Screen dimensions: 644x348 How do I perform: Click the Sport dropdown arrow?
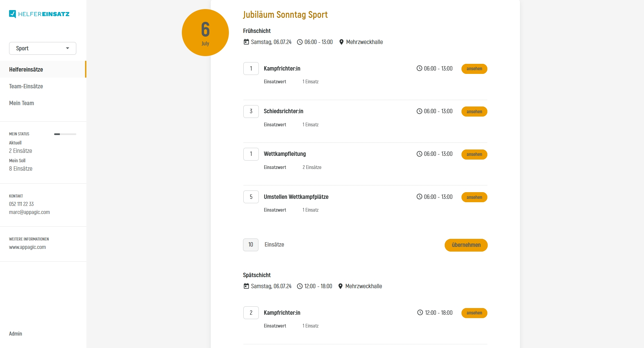coord(68,48)
